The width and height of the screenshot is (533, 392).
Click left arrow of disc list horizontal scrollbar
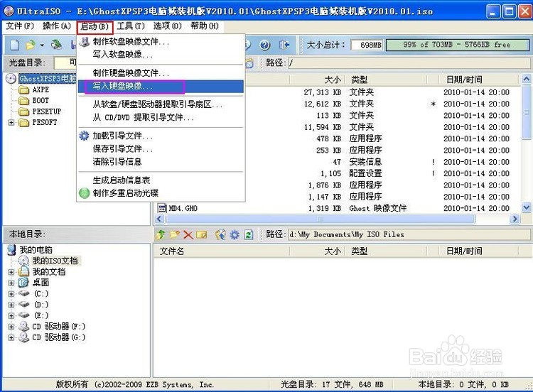pos(159,219)
